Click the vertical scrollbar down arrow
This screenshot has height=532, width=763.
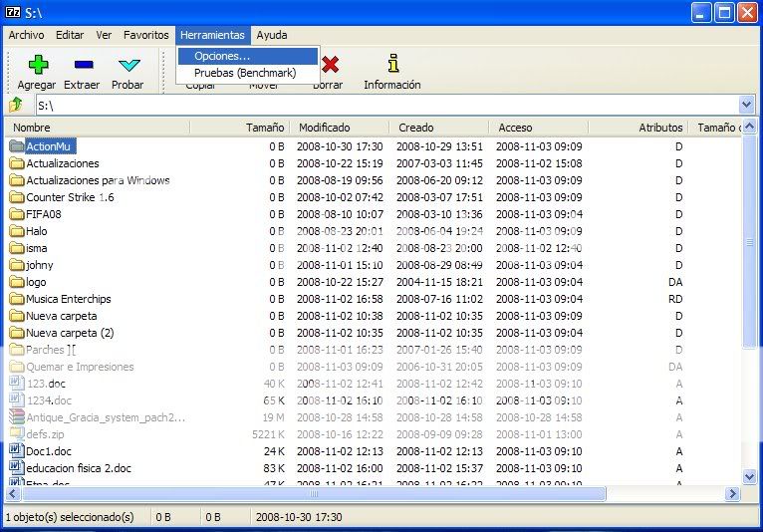point(750,476)
